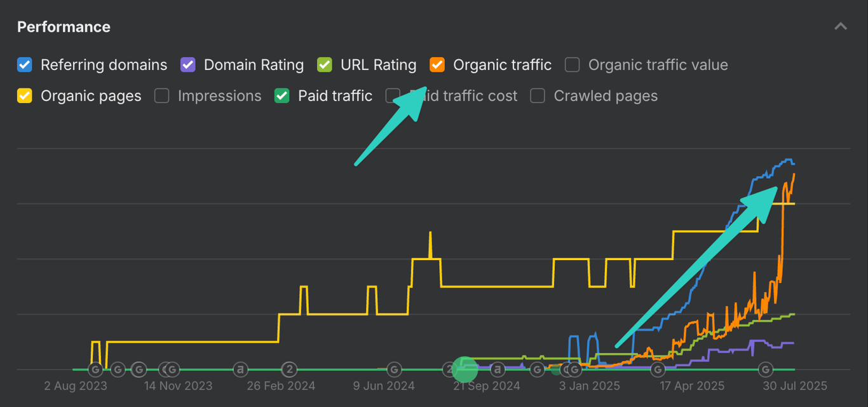This screenshot has width=868, height=407.
Task: Uncheck the Domain Rating checkbox
Action: tap(188, 65)
